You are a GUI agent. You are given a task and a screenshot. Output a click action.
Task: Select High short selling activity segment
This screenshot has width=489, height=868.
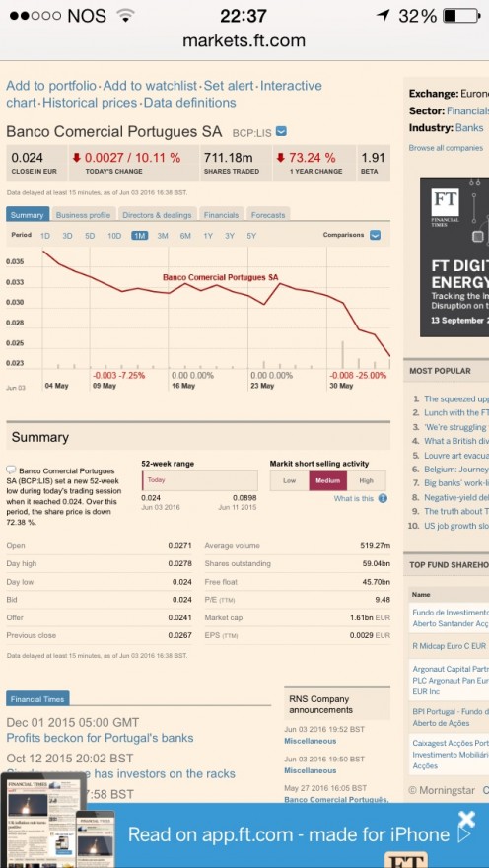[366, 481]
